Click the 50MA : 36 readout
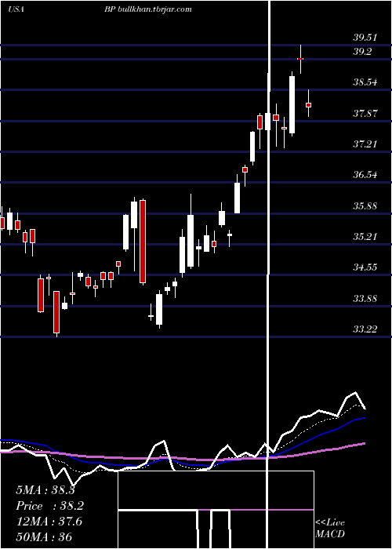The height and width of the screenshot is (549, 392). pos(44,537)
